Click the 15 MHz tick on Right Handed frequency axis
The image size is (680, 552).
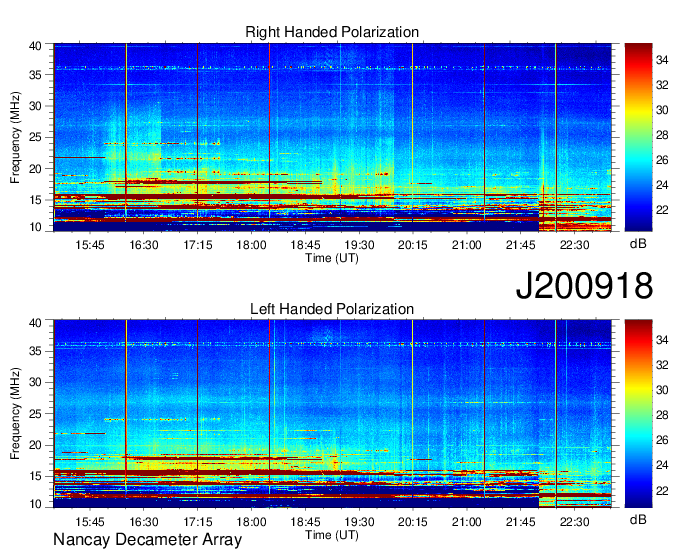(35, 200)
